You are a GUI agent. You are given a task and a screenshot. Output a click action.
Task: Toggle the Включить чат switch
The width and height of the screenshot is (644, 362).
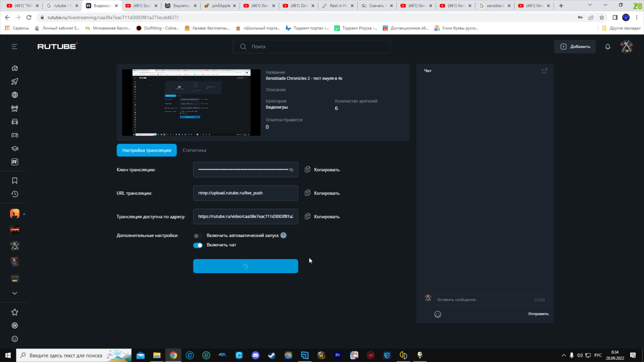click(198, 245)
